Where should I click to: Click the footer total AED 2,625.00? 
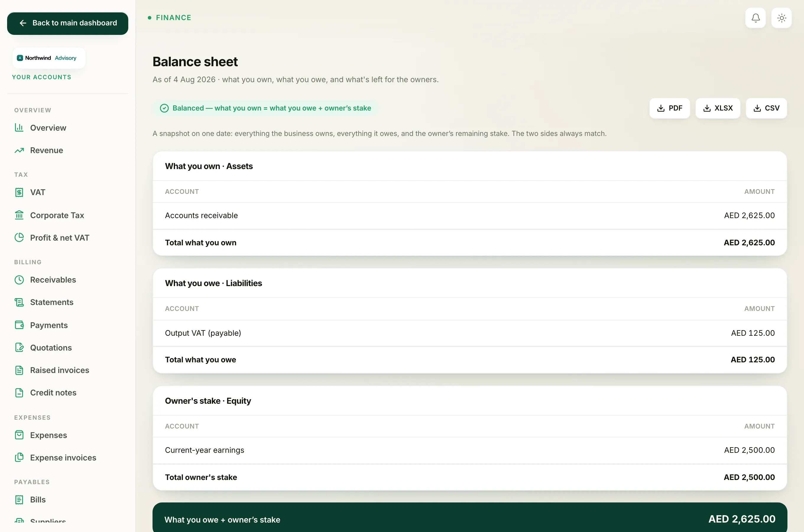click(x=742, y=519)
